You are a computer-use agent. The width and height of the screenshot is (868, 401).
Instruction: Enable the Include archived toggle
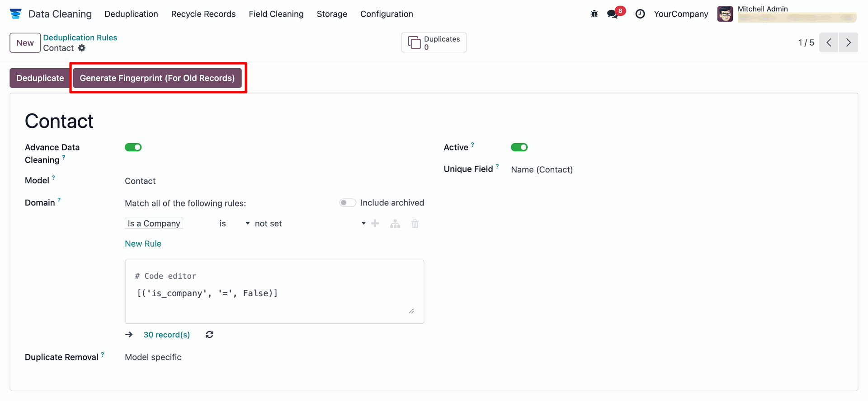click(348, 203)
